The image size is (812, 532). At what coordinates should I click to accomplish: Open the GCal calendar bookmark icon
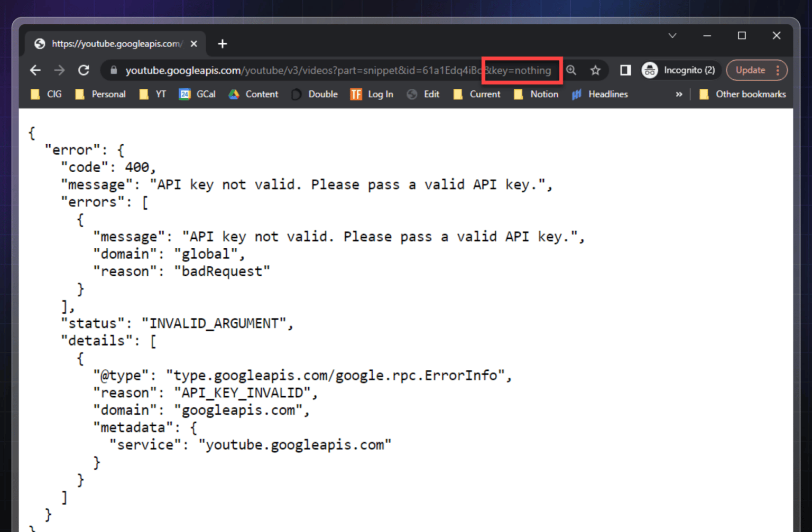point(184,94)
